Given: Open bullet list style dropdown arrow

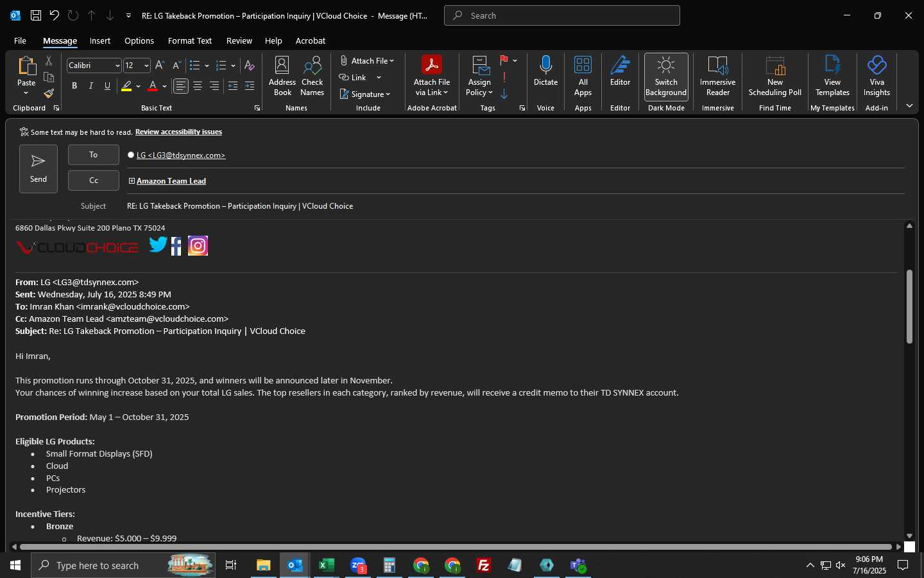Looking at the screenshot, I should 207,66.
